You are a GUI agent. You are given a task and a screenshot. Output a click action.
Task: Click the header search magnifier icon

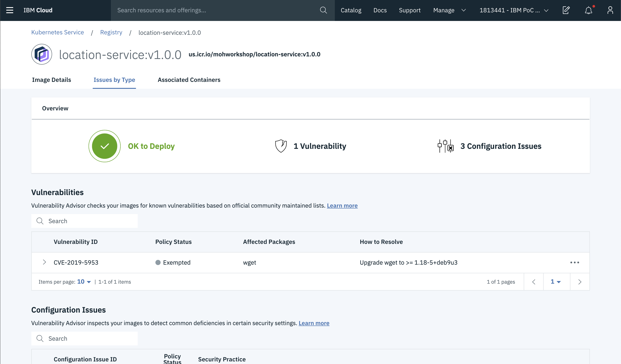point(323,10)
